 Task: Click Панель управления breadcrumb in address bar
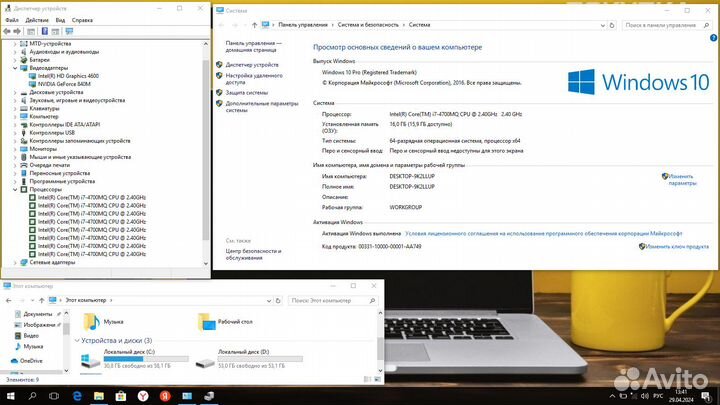coord(303,25)
